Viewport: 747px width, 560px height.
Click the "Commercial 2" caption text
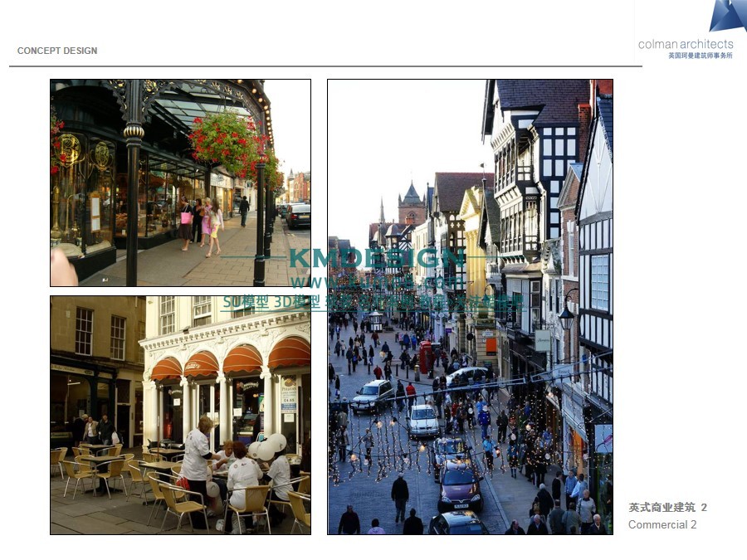point(662,524)
